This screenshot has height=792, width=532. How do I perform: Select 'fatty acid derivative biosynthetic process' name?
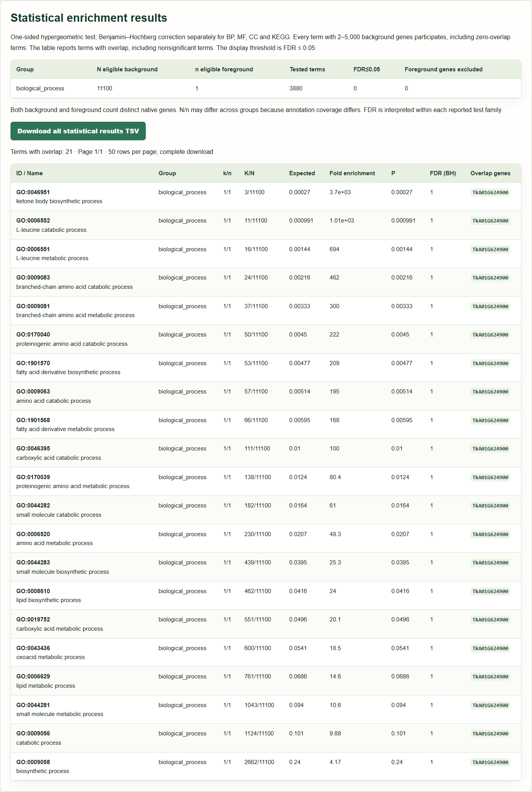(68, 372)
